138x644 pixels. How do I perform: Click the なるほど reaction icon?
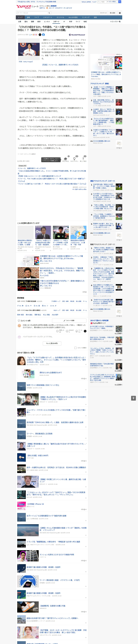pos(67,331)
